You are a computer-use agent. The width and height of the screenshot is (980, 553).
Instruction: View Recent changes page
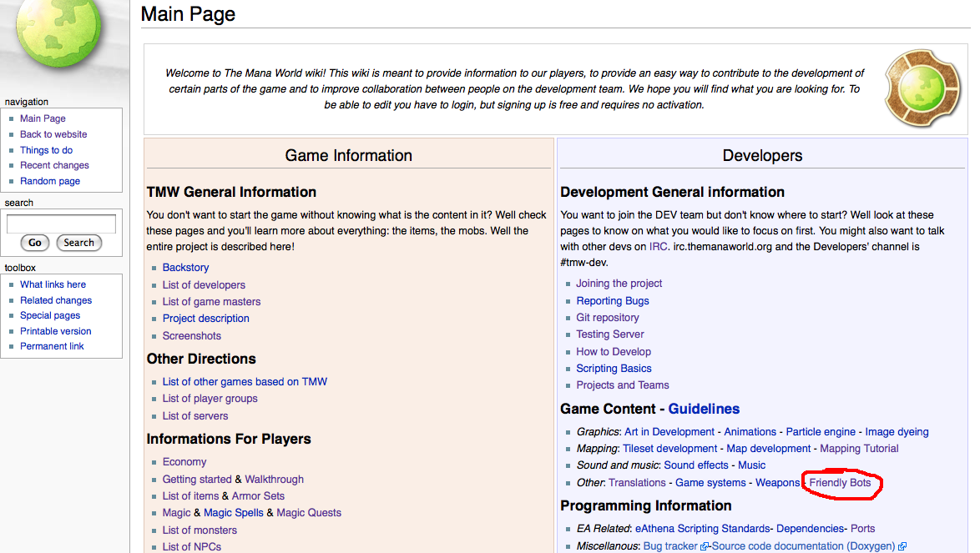point(54,165)
